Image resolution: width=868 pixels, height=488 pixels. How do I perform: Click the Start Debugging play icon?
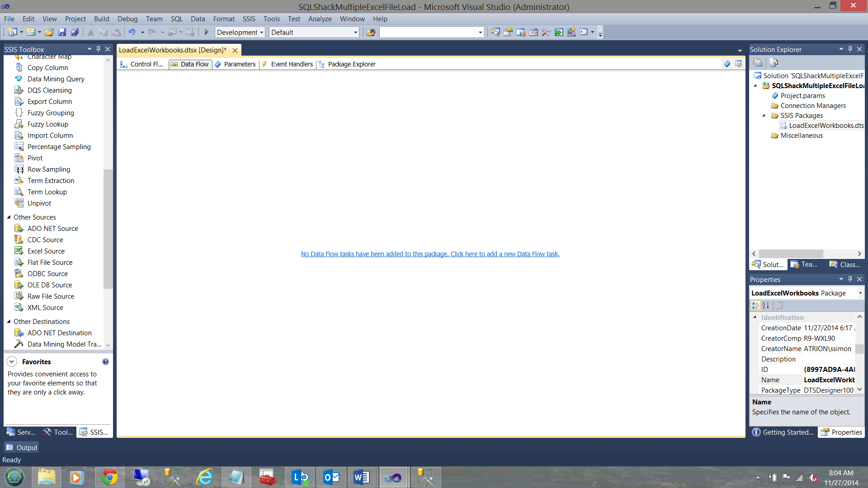coord(207,32)
